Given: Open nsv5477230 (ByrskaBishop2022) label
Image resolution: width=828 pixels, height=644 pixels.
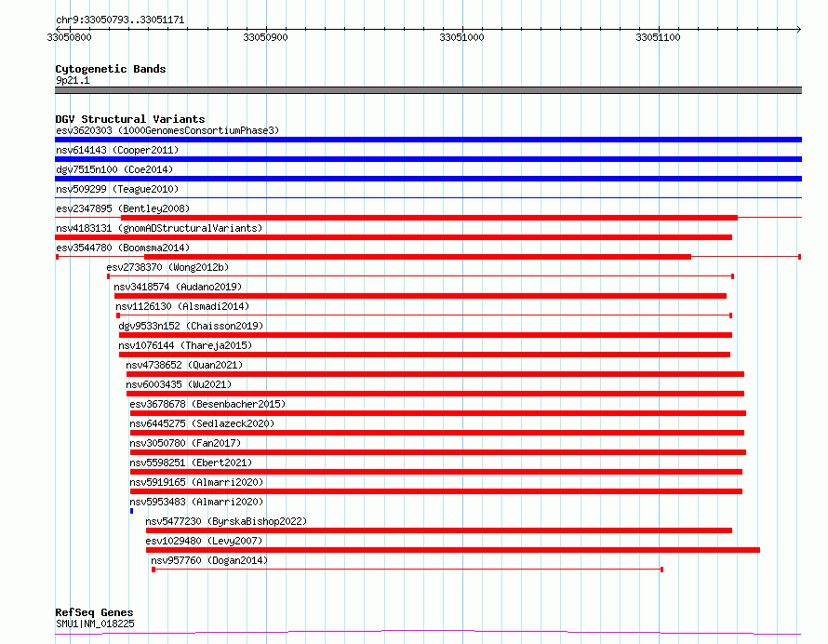Looking at the screenshot, I should point(226,521).
